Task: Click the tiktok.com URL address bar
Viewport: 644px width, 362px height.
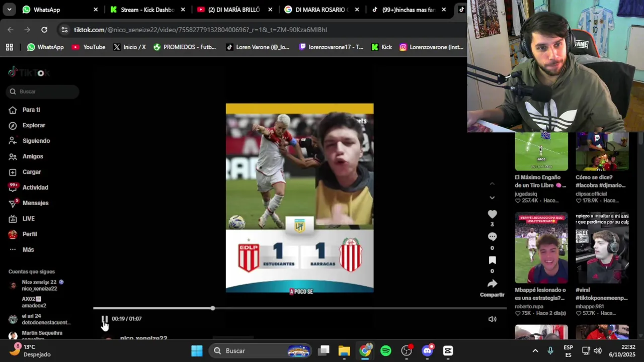Action: [x=201, y=30]
